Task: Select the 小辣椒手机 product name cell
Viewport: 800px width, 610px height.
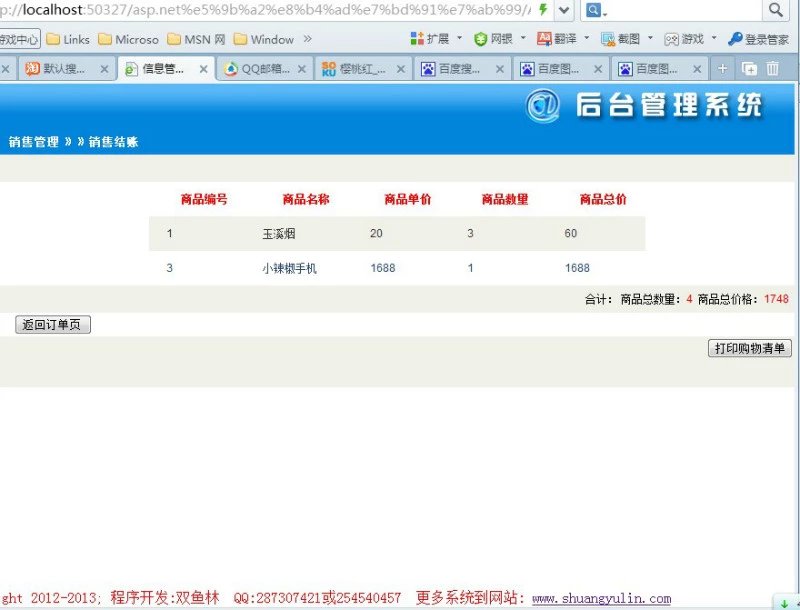Action: point(289,268)
